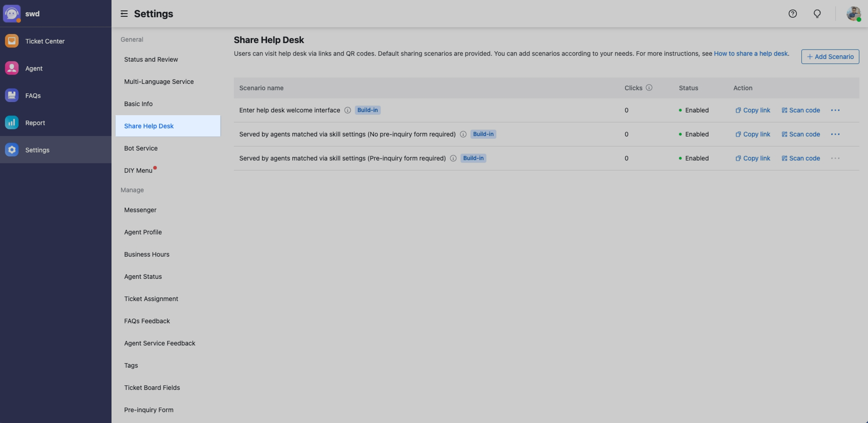The height and width of the screenshot is (423, 868).
Task: Scan code for Pre-inquiry form required scenario
Action: (801, 158)
